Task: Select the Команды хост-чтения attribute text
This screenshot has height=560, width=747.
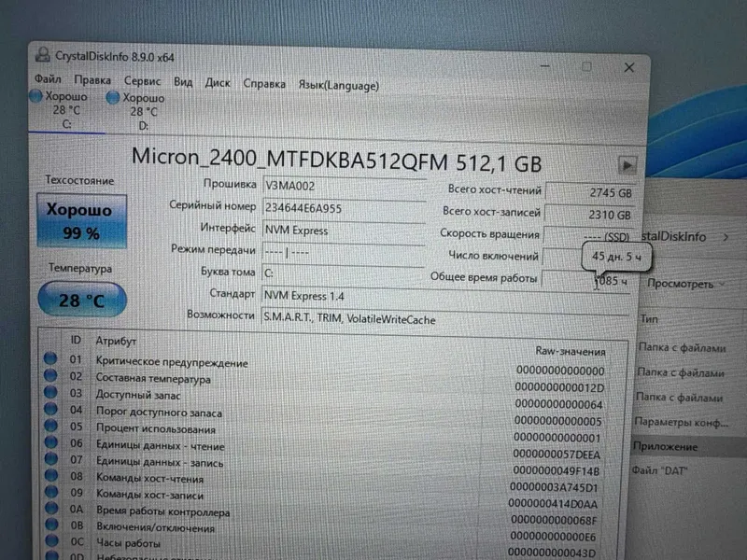Action: [150, 478]
